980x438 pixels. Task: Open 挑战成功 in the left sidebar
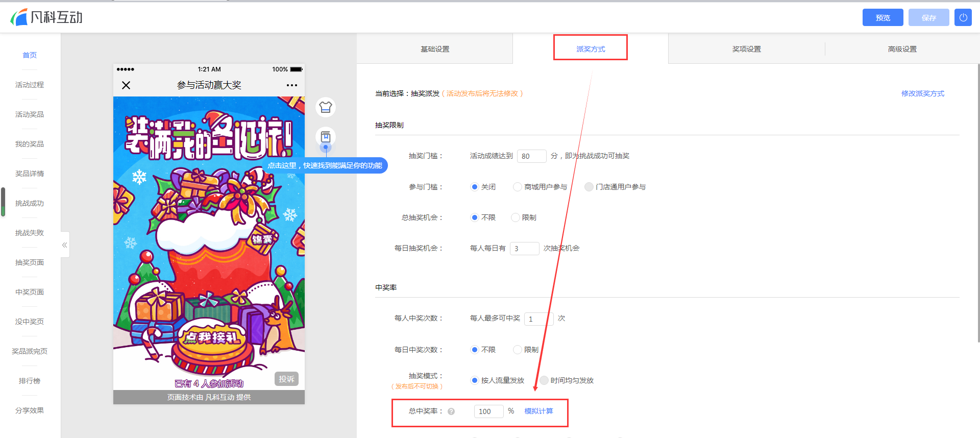point(30,203)
